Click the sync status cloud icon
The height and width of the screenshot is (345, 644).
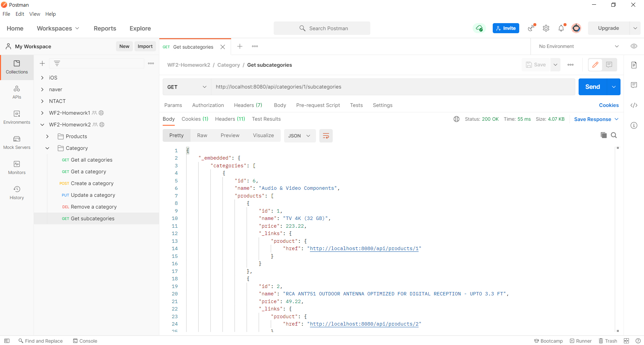pyautogui.click(x=479, y=28)
